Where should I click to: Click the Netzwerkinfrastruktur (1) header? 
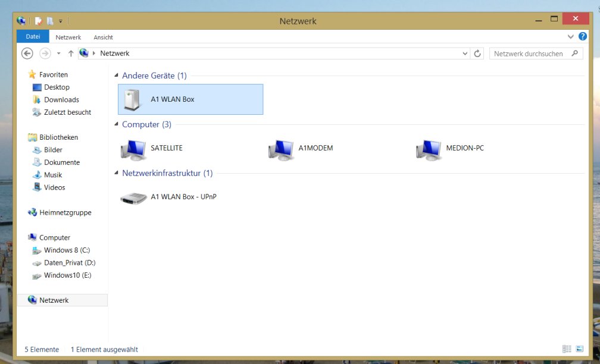click(167, 173)
